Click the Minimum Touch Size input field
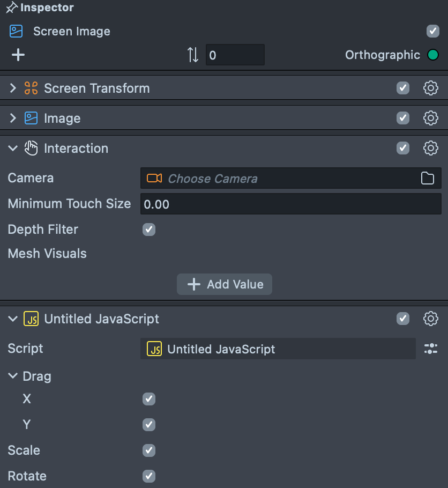 click(x=290, y=204)
